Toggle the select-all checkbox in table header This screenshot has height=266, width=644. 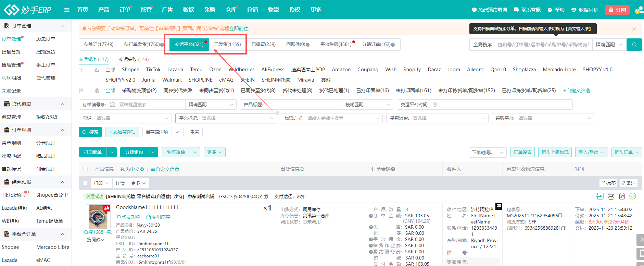coord(86,169)
